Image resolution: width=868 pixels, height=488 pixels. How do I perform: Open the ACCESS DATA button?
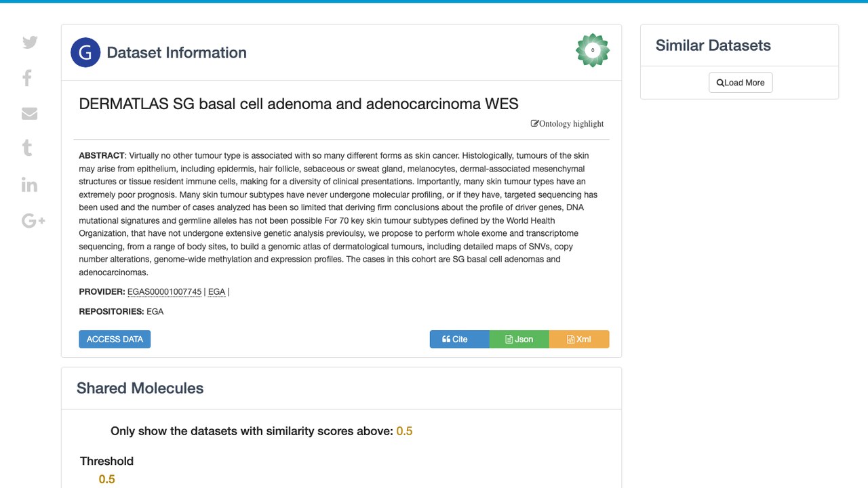tap(115, 339)
